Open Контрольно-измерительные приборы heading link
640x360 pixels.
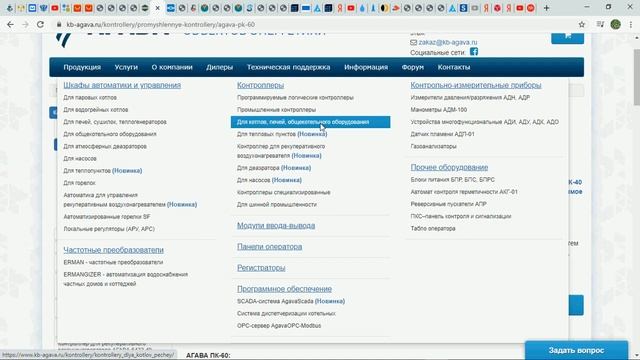coord(476,85)
